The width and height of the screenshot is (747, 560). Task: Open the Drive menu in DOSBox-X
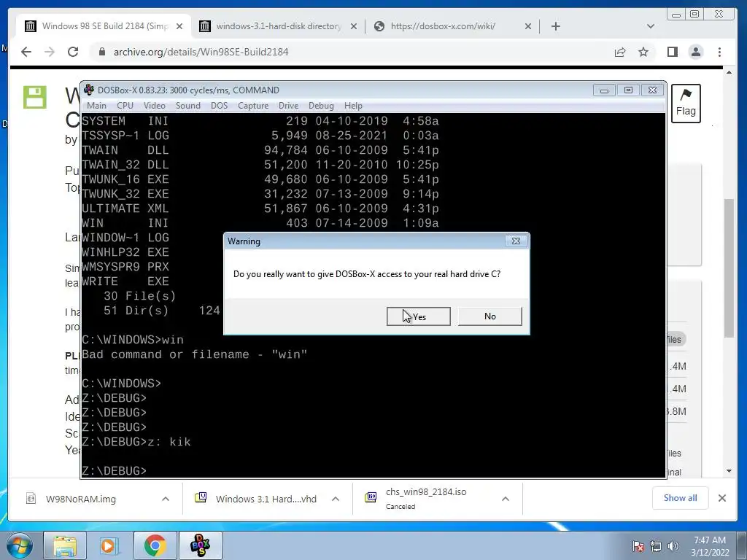288,106
